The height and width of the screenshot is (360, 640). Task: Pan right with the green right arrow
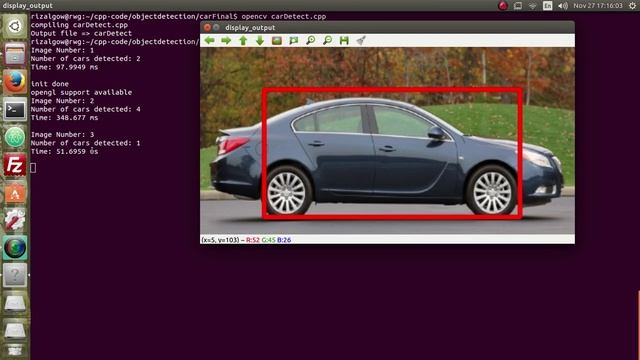tap(226, 40)
